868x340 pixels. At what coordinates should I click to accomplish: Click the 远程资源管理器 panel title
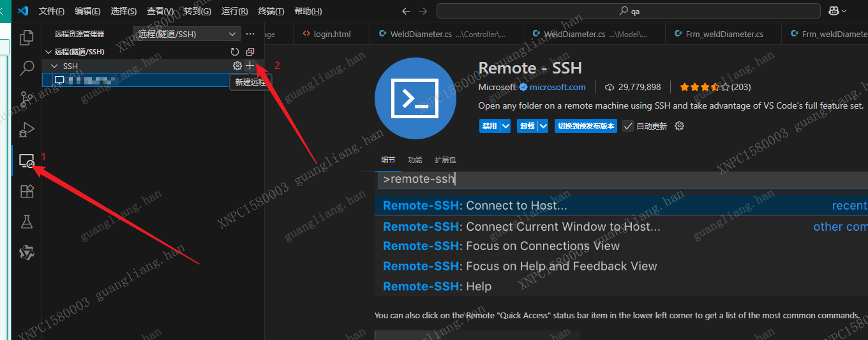79,34
